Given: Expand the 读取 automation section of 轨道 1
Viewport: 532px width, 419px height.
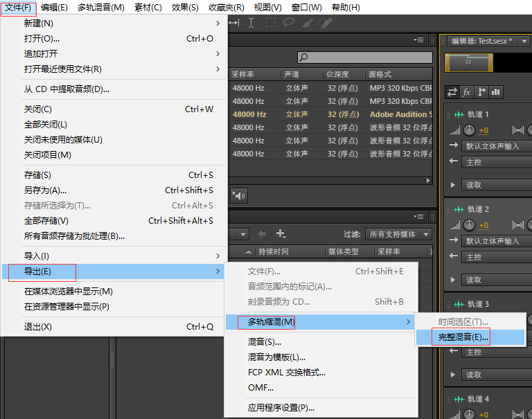Looking at the screenshot, I should [x=453, y=185].
